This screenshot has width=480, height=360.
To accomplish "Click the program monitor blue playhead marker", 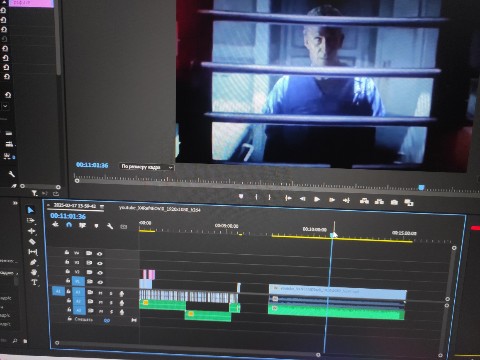I will click(421, 188).
